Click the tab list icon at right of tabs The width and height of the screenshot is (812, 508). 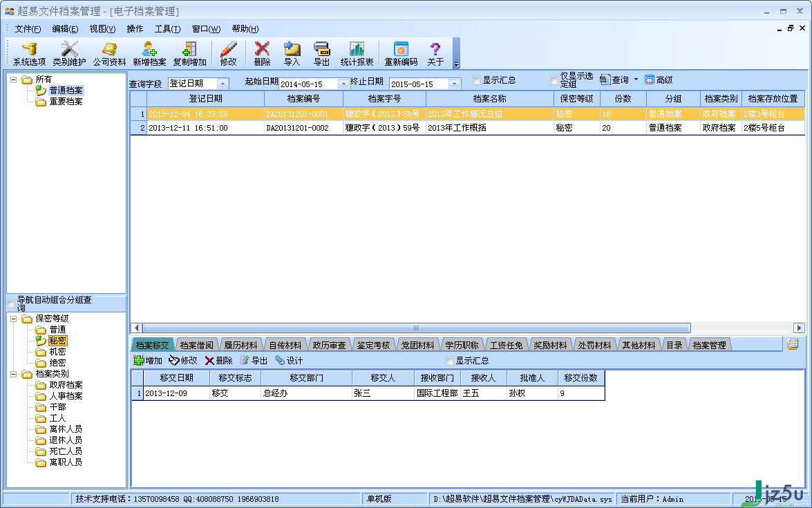pyautogui.click(x=793, y=344)
